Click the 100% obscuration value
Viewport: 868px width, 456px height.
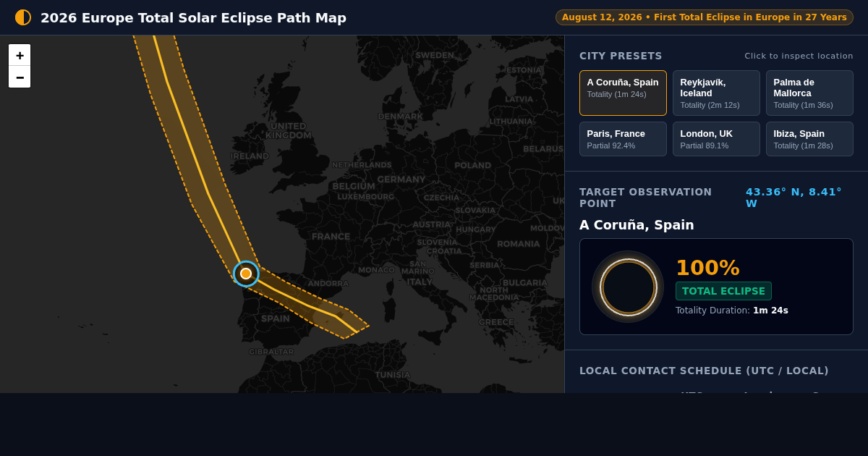(707, 268)
